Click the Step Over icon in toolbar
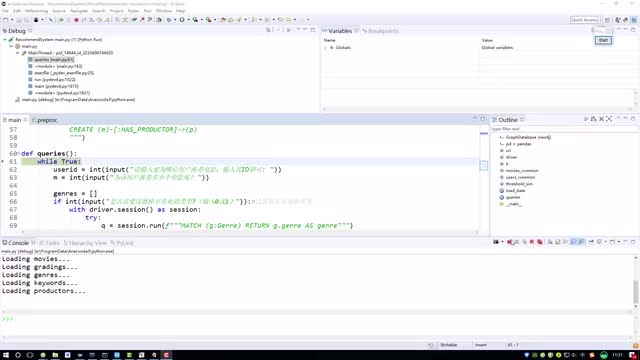Viewport: 640px width, 360px height. pos(99,20)
